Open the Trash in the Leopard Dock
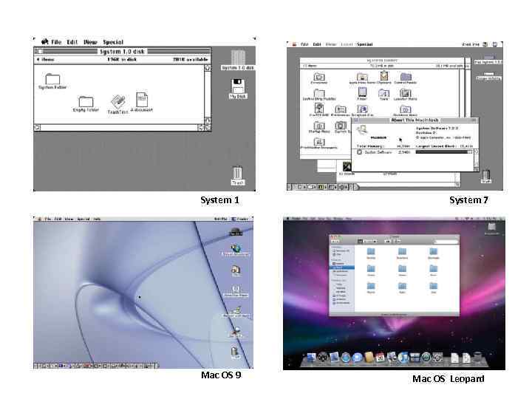The height and width of the screenshot is (399, 532). (x=478, y=358)
